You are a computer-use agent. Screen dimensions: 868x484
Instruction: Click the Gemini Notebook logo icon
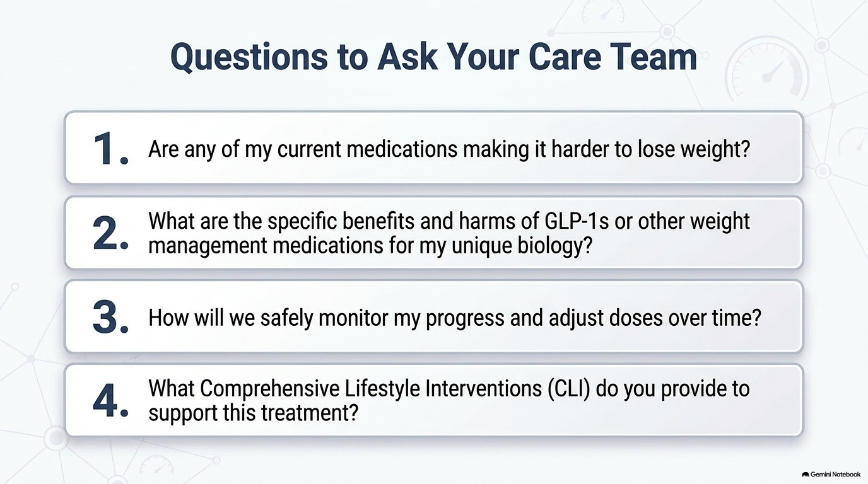[x=806, y=474]
